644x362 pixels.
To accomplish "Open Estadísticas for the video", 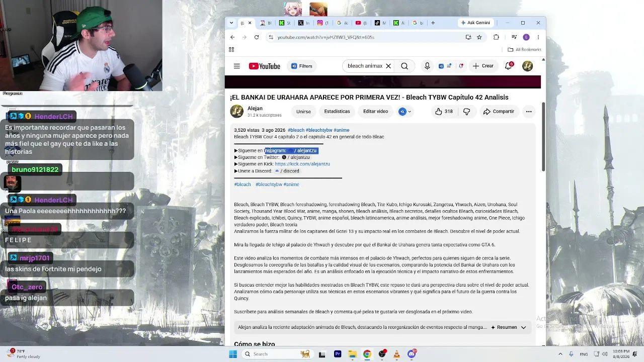I will (337, 112).
